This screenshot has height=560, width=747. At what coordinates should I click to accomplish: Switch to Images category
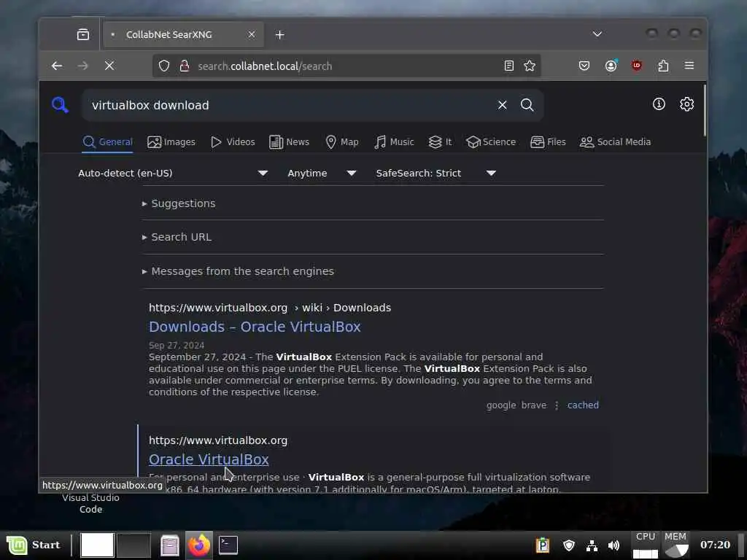pyautogui.click(x=171, y=142)
